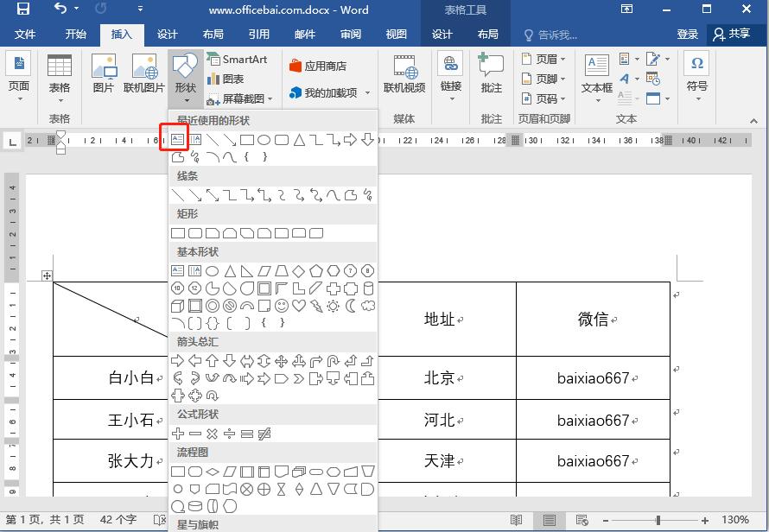Switch to the 开始 tab
Viewport: 769px width, 532px height.
(x=75, y=35)
